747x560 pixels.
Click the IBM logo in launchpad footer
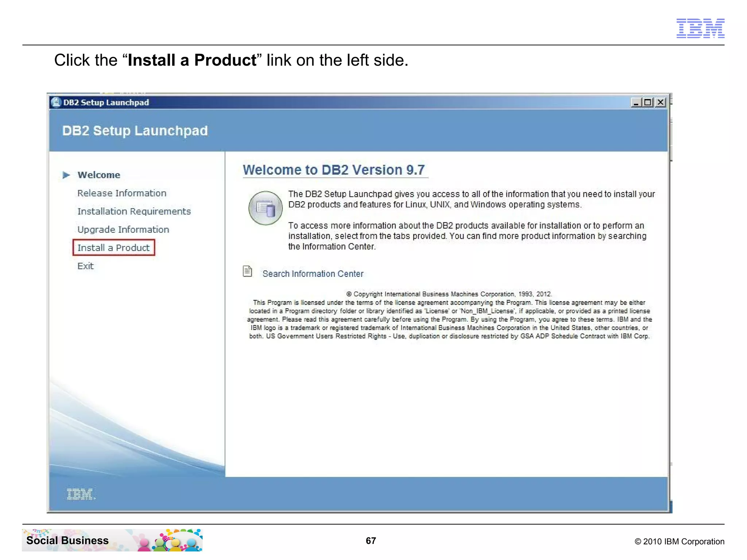pos(81,494)
